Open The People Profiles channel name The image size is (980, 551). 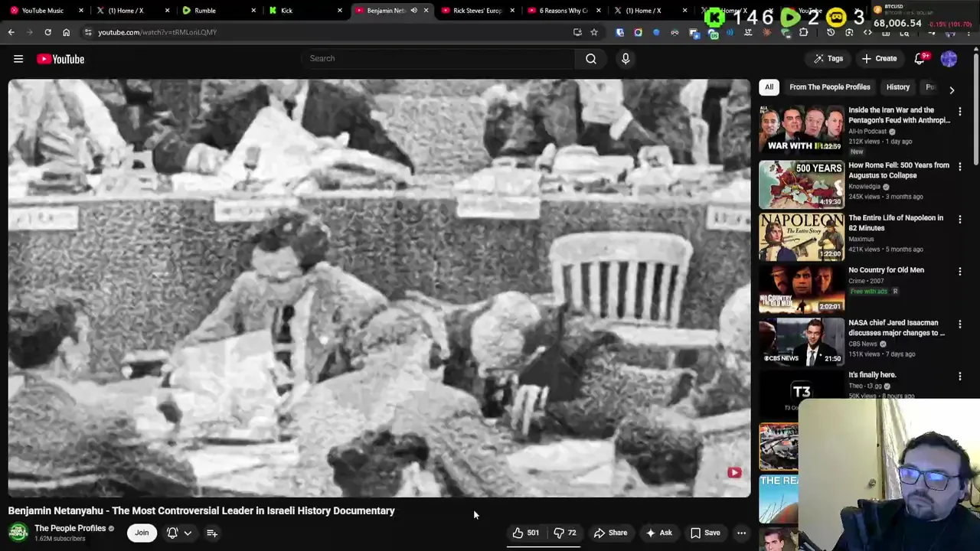pyautogui.click(x=70, y=528)
